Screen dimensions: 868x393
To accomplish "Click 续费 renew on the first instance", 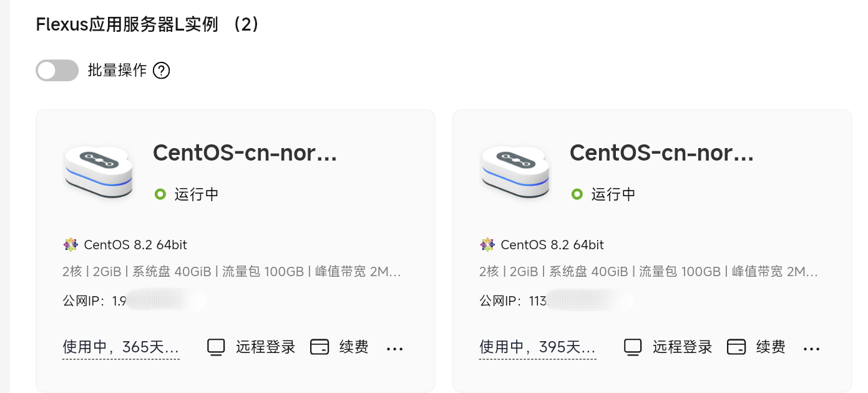I will pyautogui.click(x=354, y=347).
